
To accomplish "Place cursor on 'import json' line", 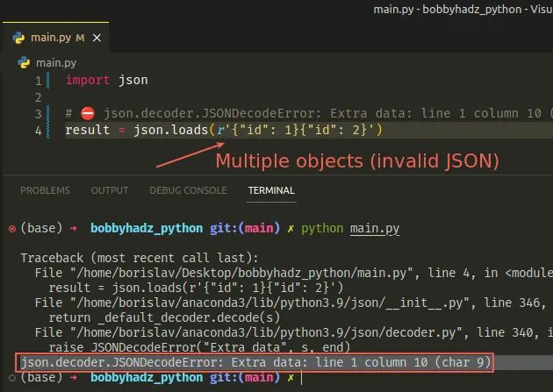I will tap(107, 81).
